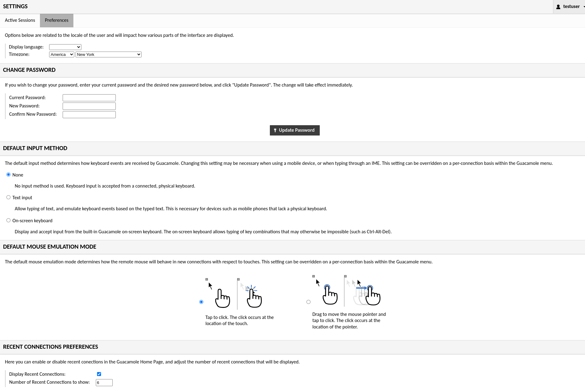This screenshot has height=392, width=585.
Task: Select the Text input radio button
Action: point(9,197)
